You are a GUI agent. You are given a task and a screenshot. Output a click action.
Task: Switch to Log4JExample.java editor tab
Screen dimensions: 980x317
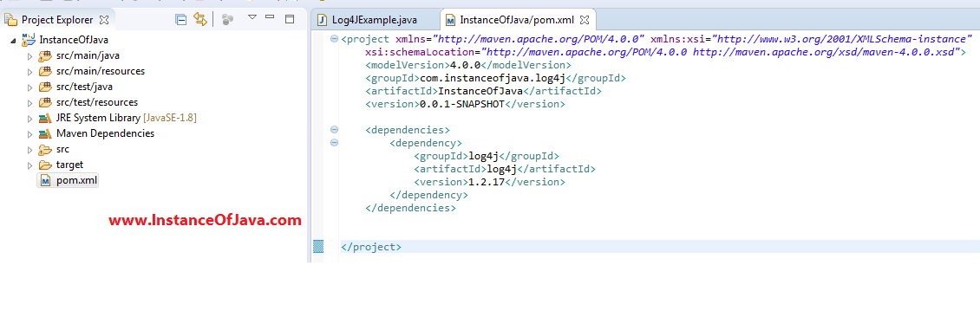(x=375, y=20)
